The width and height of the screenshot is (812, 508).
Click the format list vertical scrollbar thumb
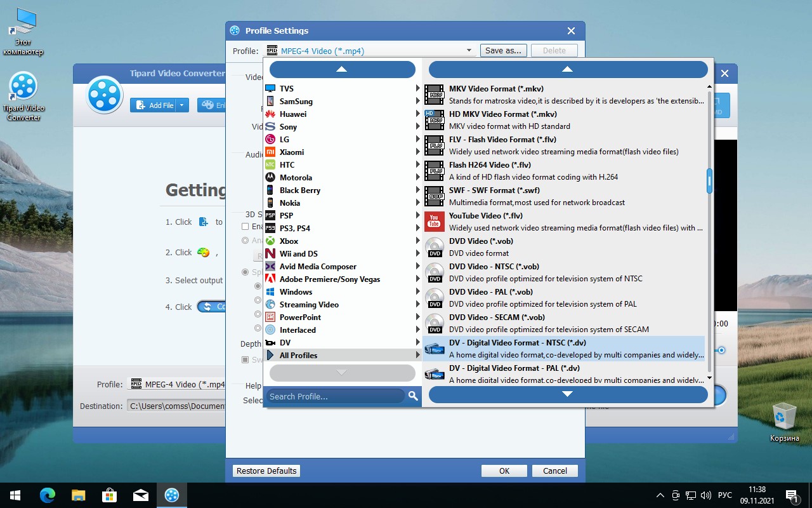pos(709,180)
